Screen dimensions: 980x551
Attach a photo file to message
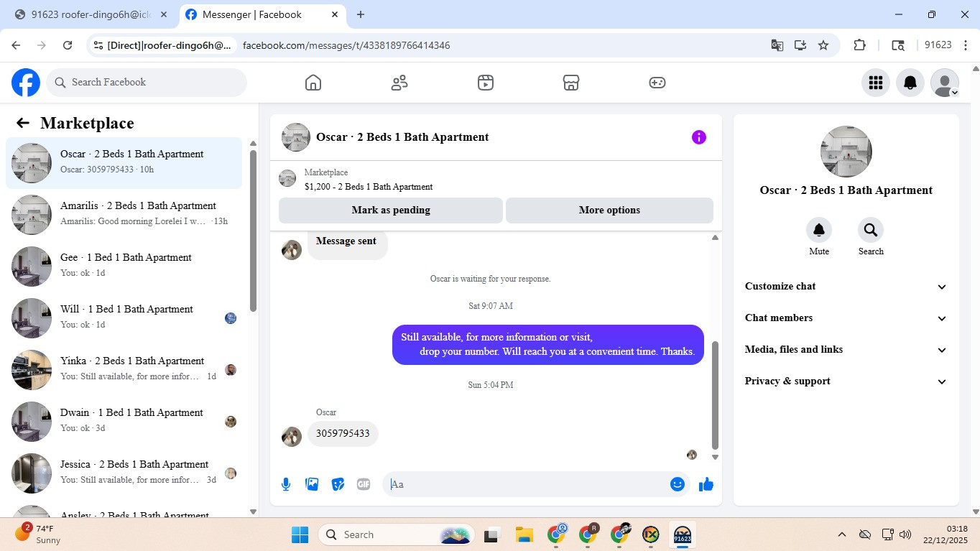[312, 484]
